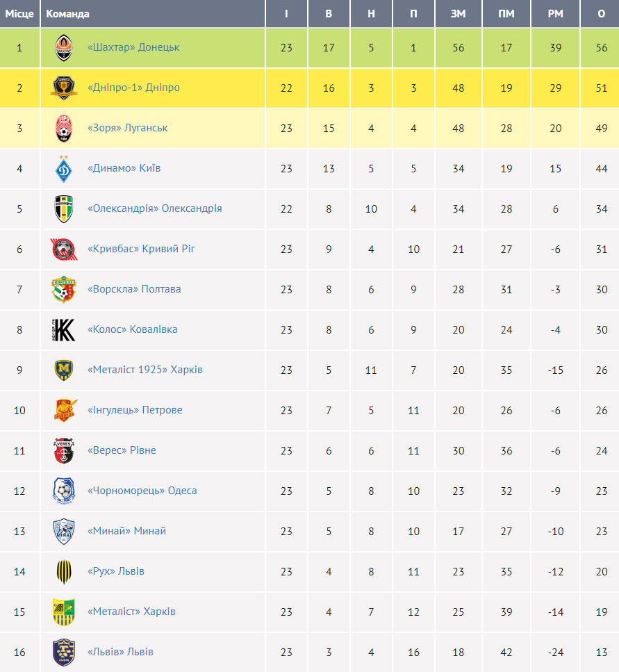Open the «Минай» Минай team link

tap(127, 530)
